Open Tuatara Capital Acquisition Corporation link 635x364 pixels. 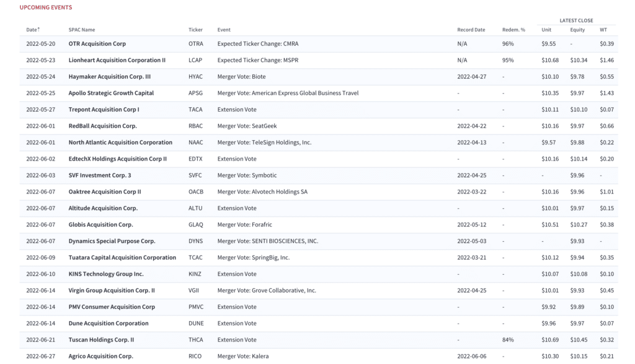(122, 257)
